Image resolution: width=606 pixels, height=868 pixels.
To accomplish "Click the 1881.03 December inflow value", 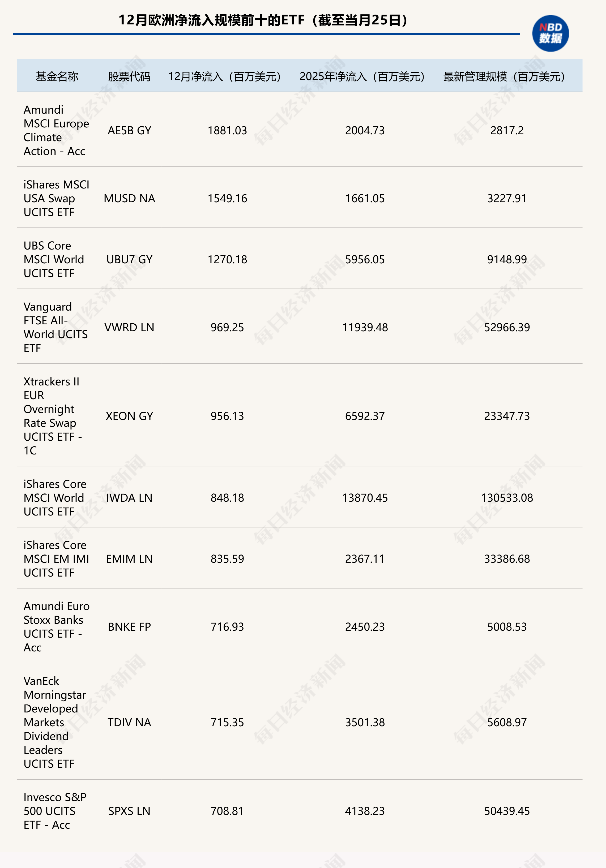I will [x=227, y=130].
